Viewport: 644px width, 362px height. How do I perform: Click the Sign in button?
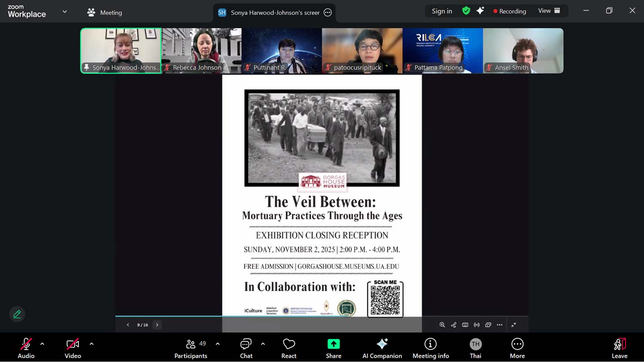click(442, 11)
